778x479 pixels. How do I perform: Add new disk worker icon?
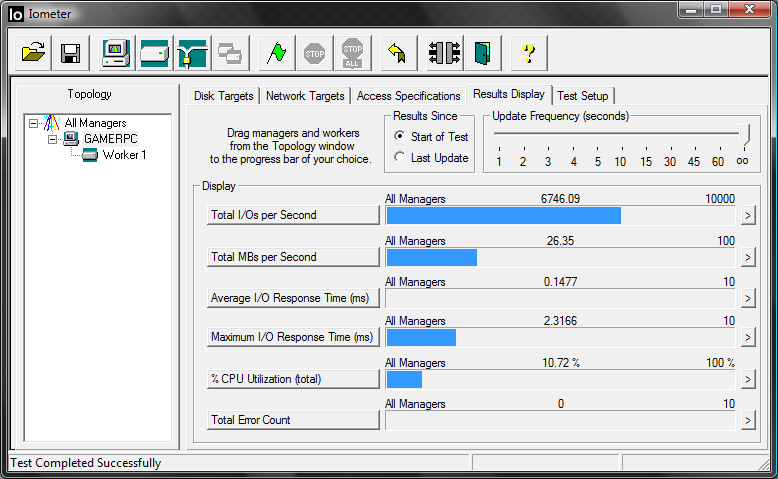(154, 53)
